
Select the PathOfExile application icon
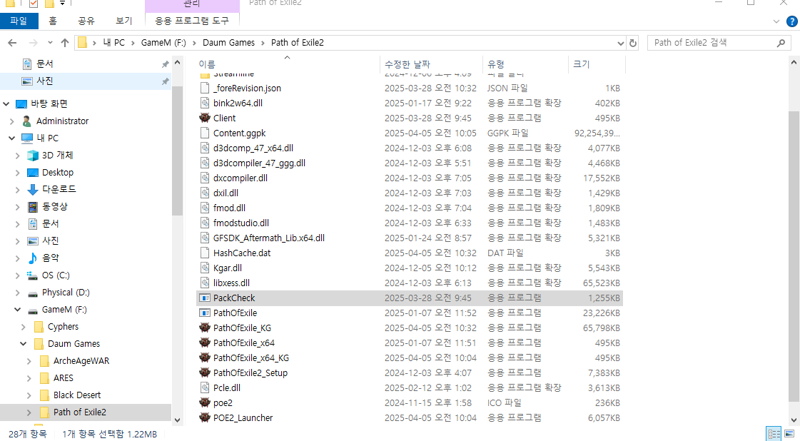[205, 313]
